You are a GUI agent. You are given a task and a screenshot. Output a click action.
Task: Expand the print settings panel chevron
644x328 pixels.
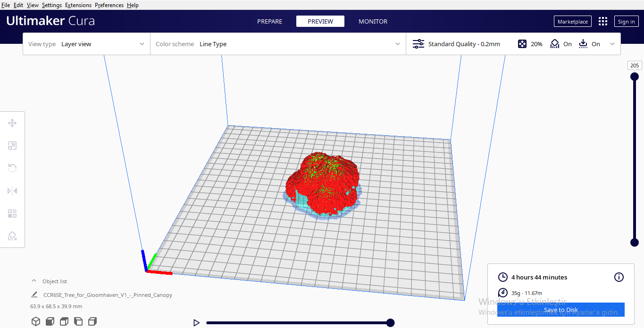pos(612,43)
